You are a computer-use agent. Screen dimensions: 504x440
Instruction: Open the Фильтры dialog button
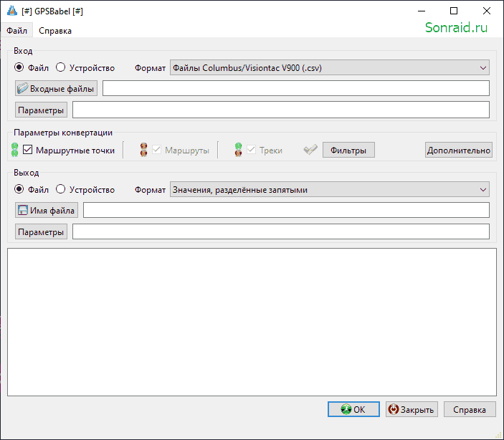pos(348,150)
